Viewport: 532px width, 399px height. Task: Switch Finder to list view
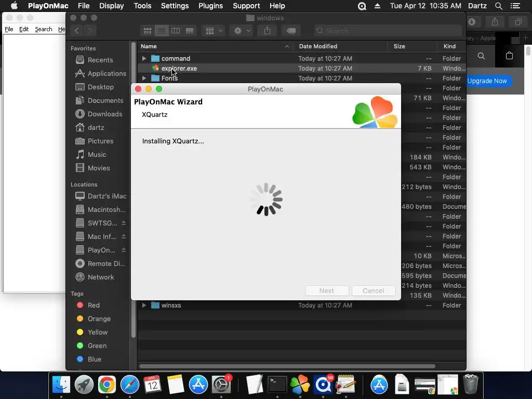click(162, 31)
